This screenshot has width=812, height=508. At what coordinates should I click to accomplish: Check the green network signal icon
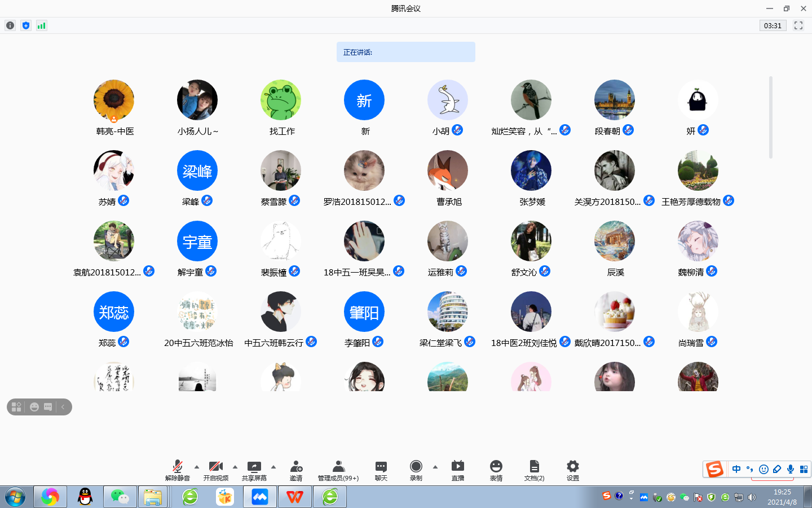pyautogui.click(x=41, y=25)
